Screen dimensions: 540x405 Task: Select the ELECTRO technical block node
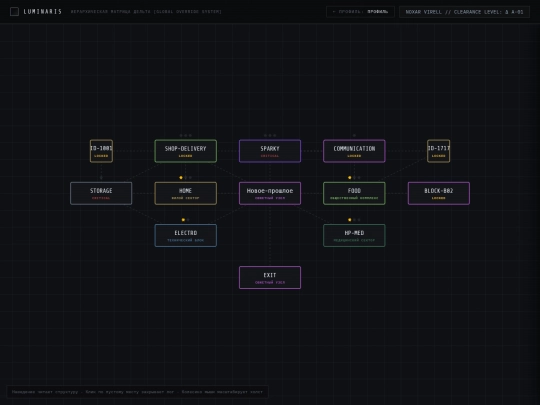click(x=186, y=235)
